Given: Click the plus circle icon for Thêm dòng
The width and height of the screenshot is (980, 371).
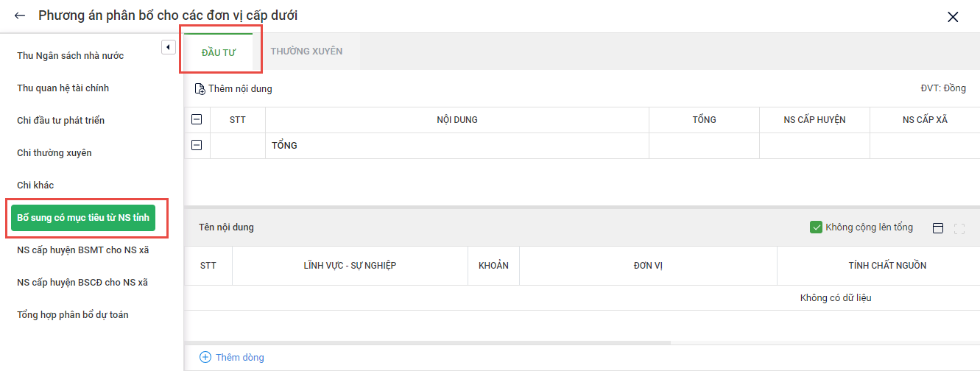Looking at the screenshot, I should pos(205,357).
